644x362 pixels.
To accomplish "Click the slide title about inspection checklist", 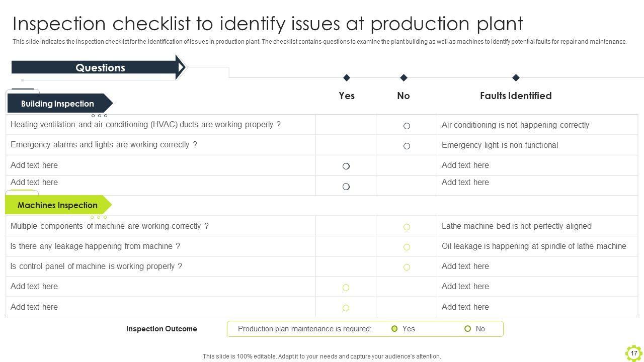I will 268,24.
